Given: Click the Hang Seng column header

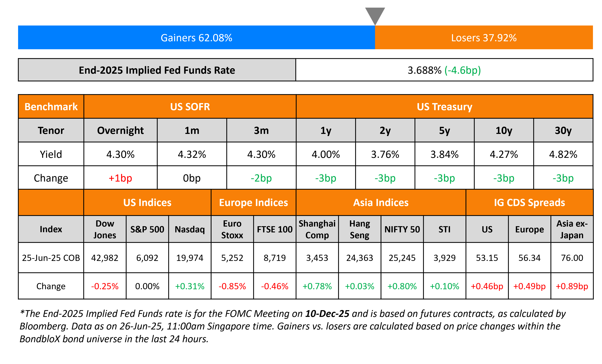Looking at the screenshot, I should pos(359,229).
